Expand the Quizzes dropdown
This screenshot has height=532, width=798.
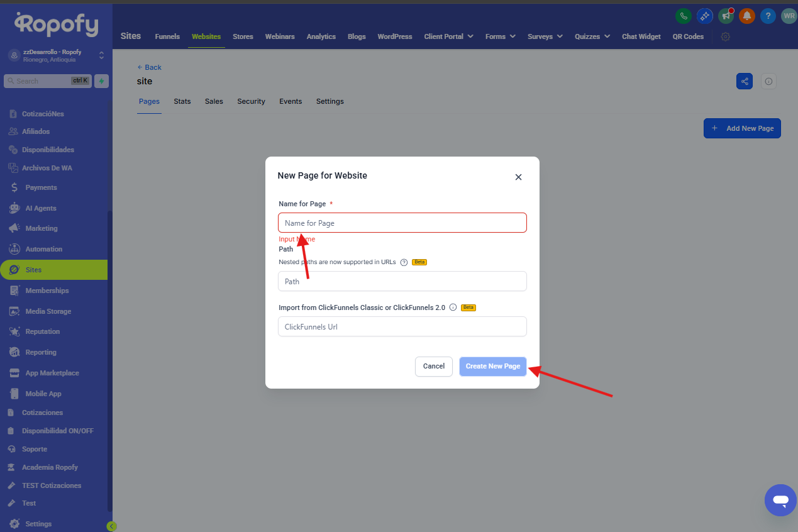592,36
